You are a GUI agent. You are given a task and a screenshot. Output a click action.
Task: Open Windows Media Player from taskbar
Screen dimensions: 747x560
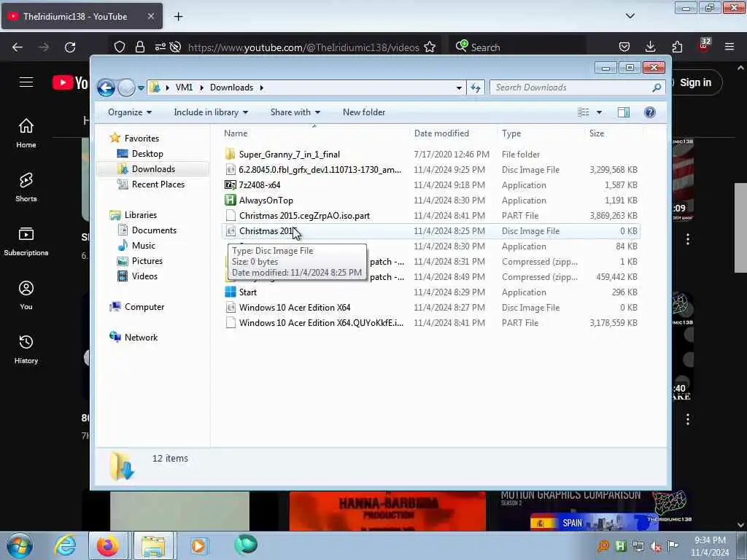tap(198, 546)
